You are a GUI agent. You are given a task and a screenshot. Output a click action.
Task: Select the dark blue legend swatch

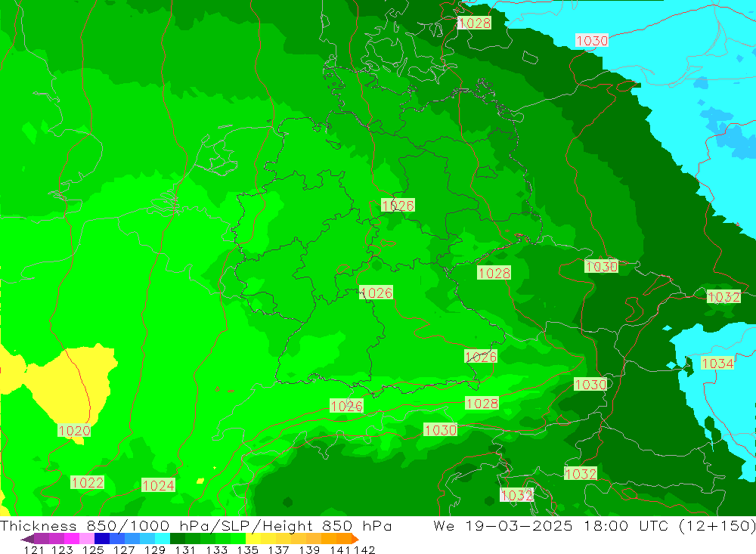(x=102, y=539)
